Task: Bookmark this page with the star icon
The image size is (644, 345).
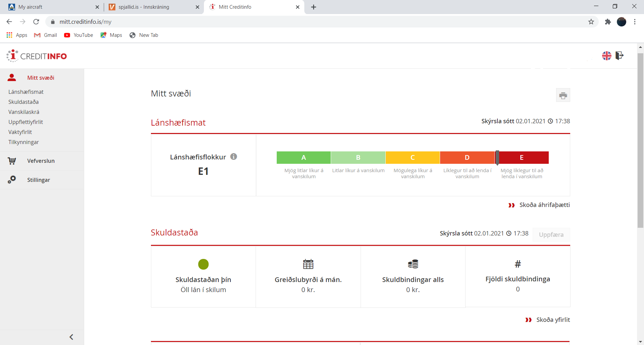Action: click(591, 22)
